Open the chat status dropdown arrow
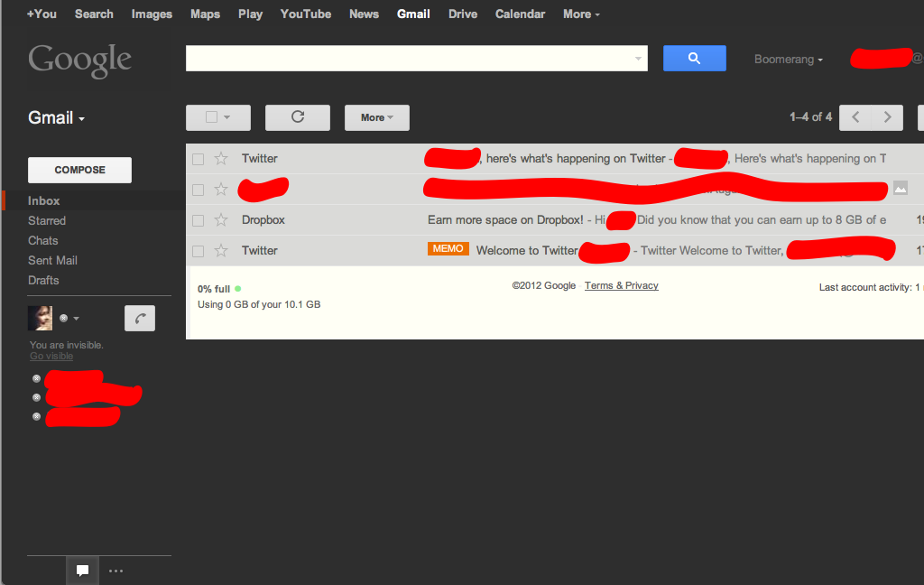924x585 pixels. pyautogui.click(x=76, y=319)
